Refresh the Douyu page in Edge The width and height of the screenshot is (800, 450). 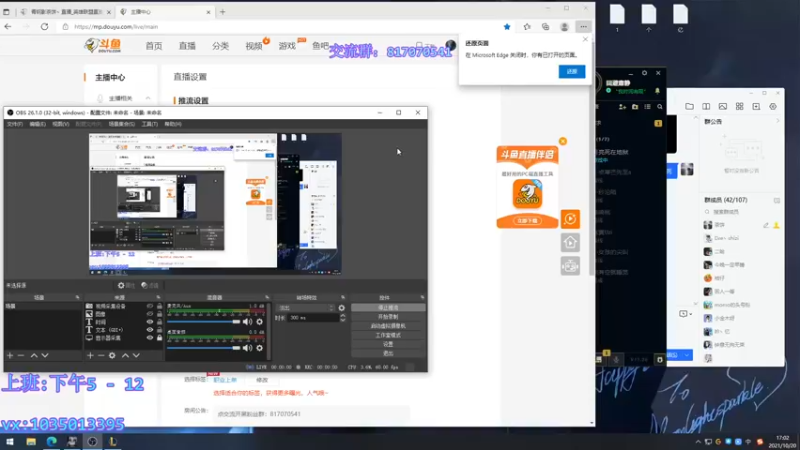click(x=44, y=27)
